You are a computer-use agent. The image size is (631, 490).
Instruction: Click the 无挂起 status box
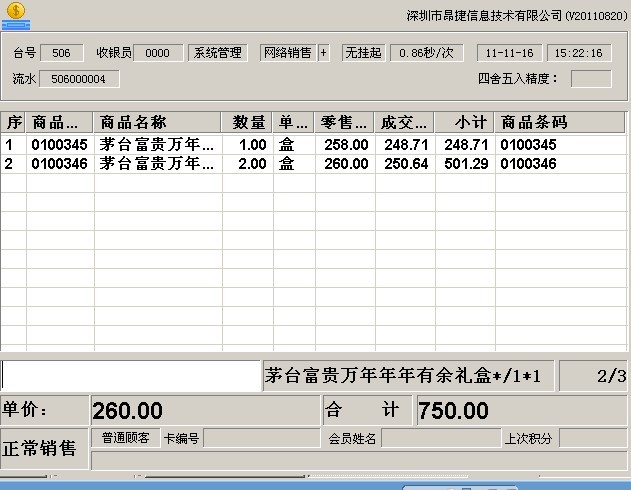pyautogui.click(x=364, y=53)
